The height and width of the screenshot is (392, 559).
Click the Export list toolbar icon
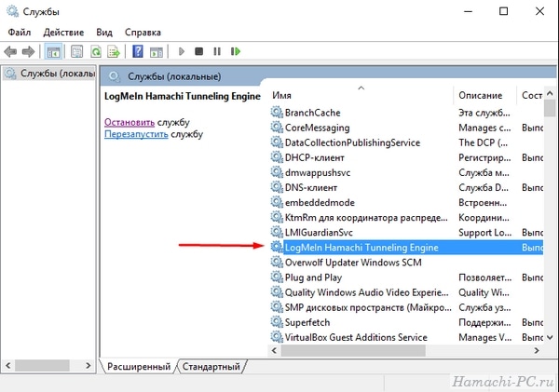pos(114,51)
